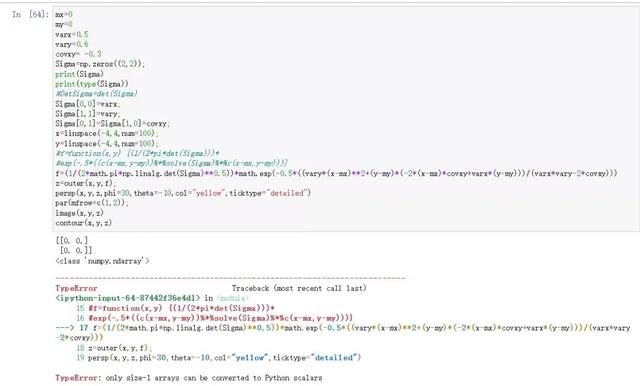The image size is (640, 386).
Task: Click the x=linspace(-4,4,num=100) line
Action: point(107,133)
